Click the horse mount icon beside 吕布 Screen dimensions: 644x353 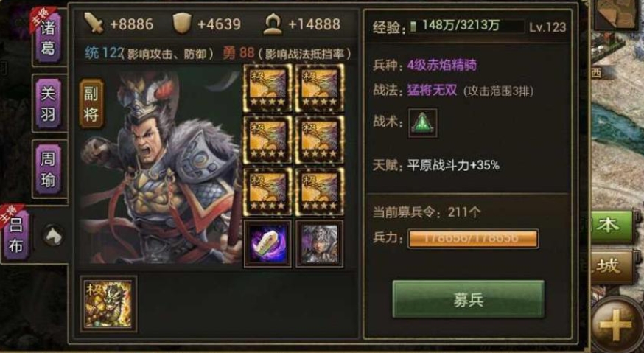pos(53,236)
